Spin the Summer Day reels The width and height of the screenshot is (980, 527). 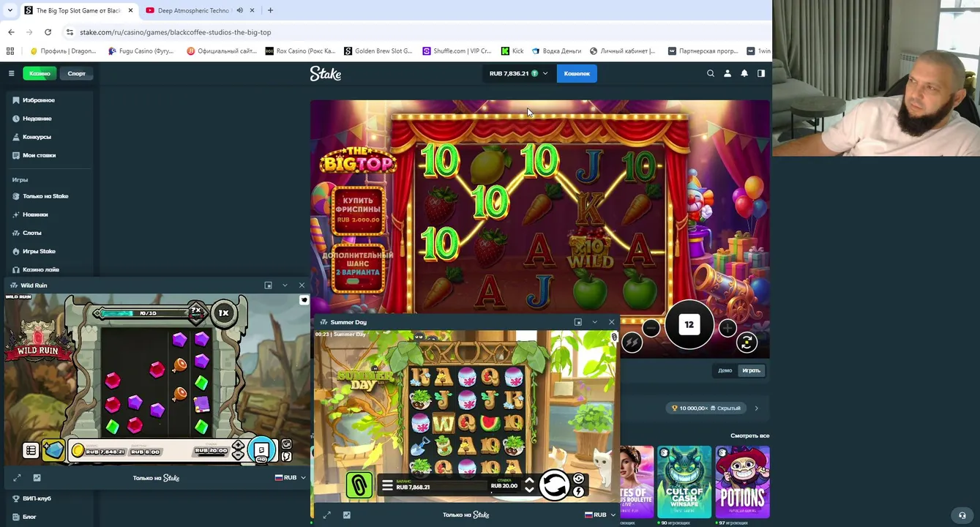coord(555,485)
